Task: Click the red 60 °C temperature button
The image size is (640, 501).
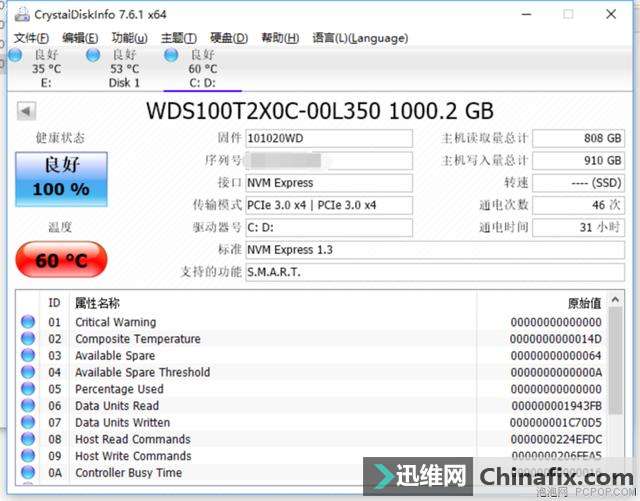Action: pos(61,260)
